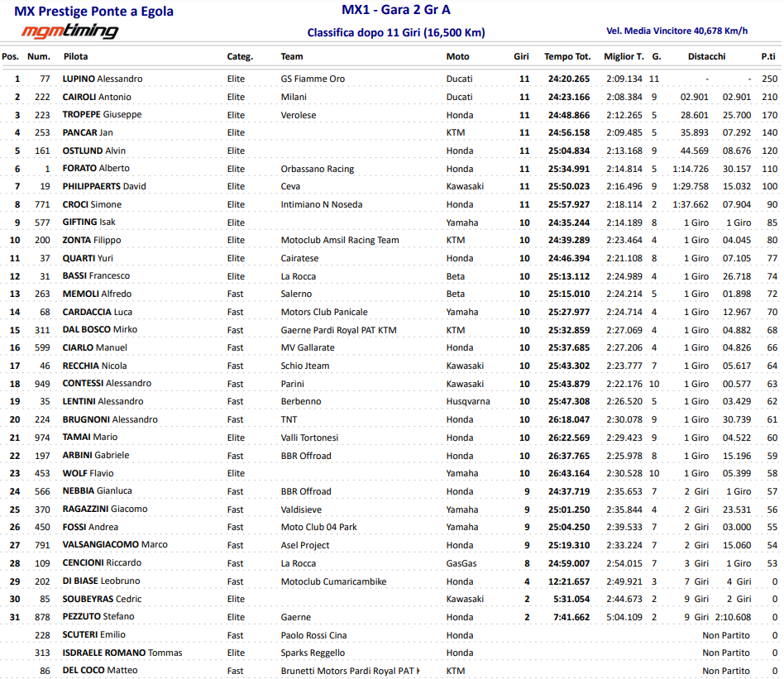The height and width of the screenshot is (679, 784).
Task: Click team 'Orbassano Racing'
Action: click(317, 169)
